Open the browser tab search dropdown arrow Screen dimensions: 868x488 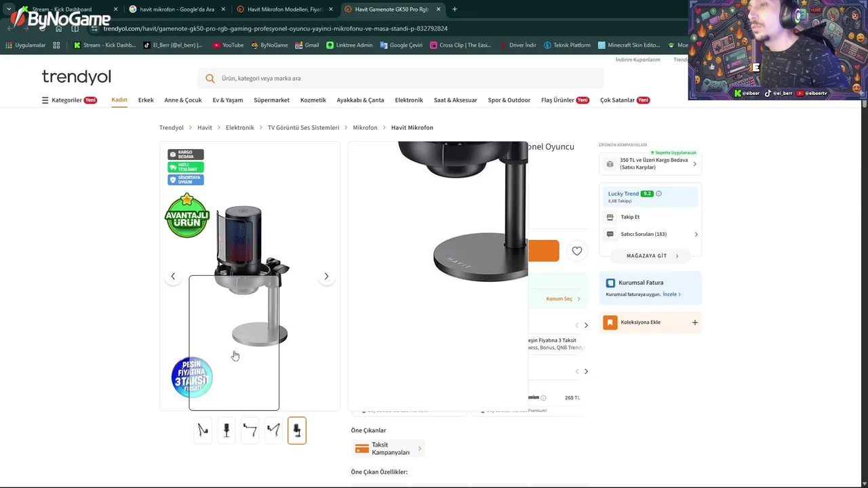(8, 9)
